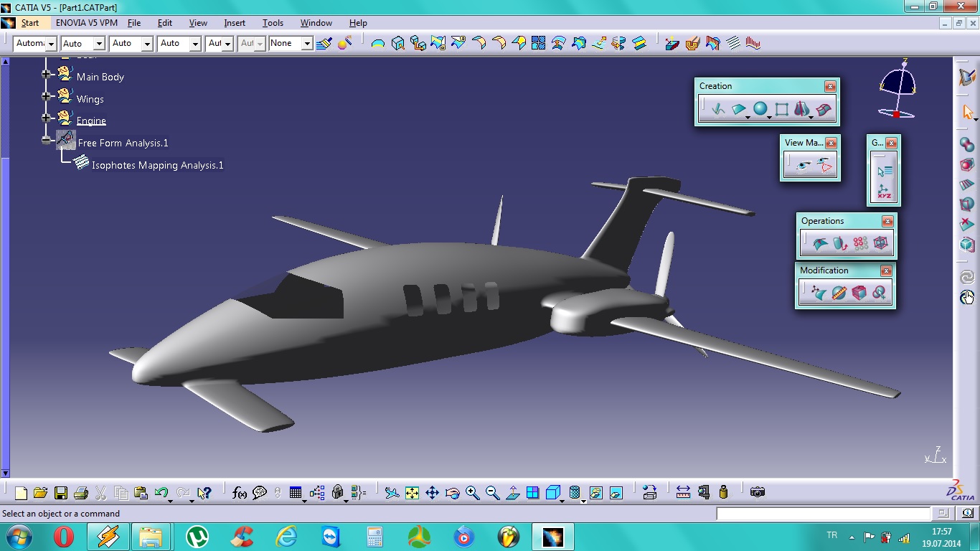This screenshot has height=551, width=980.
Task: Open the Tools menu
Action: 273,23
